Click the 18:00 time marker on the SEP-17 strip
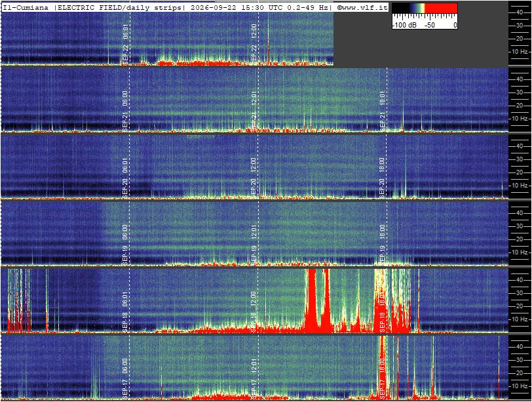532x402 pixels. (382, 365)
